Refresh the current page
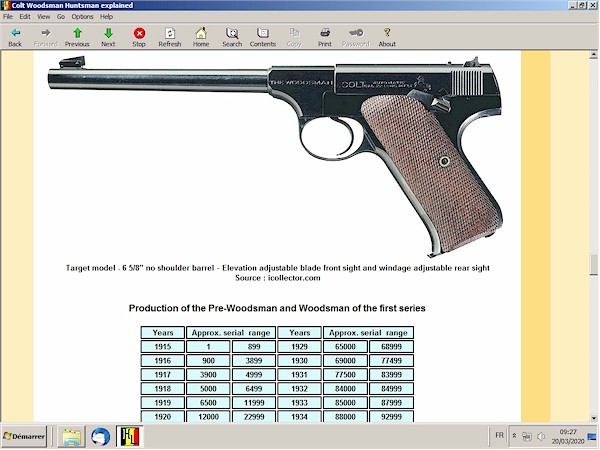The height and width of the screenshot is (450, 600). [x=170, y=38]
